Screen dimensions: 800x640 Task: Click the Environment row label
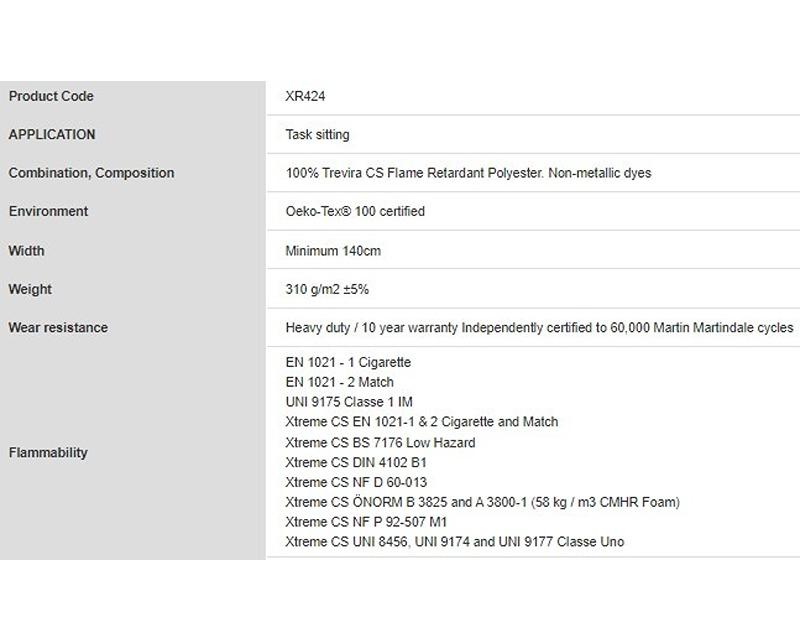click(x=48, y=211)
